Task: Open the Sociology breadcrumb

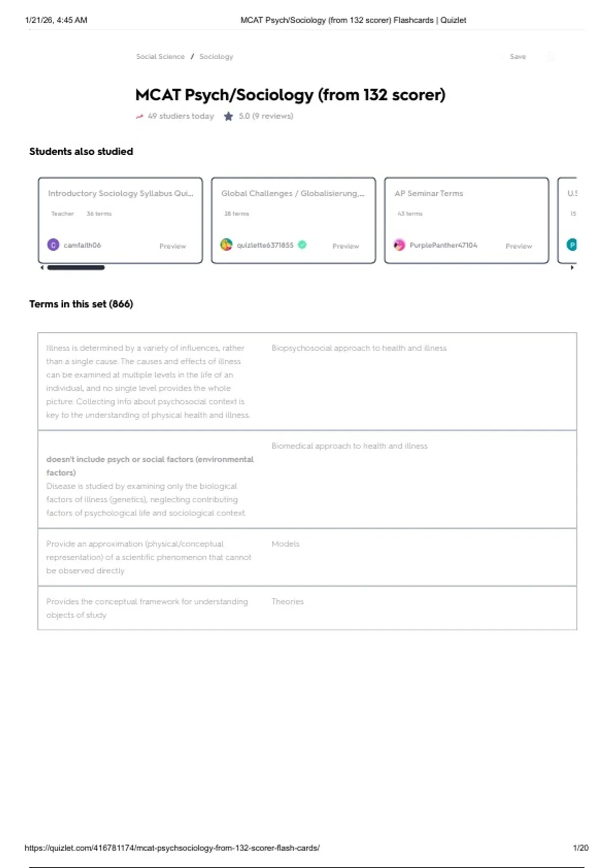Action: [x=216, y=57]
